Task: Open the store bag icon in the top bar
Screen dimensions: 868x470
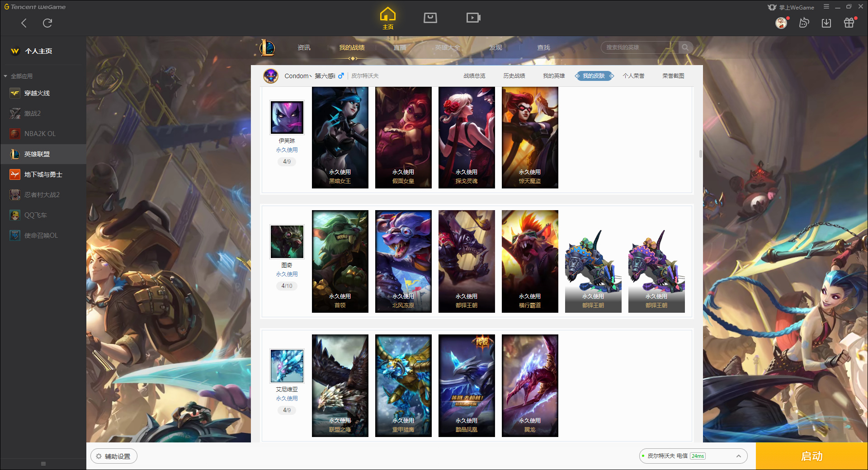Action: tap(430, 18)
